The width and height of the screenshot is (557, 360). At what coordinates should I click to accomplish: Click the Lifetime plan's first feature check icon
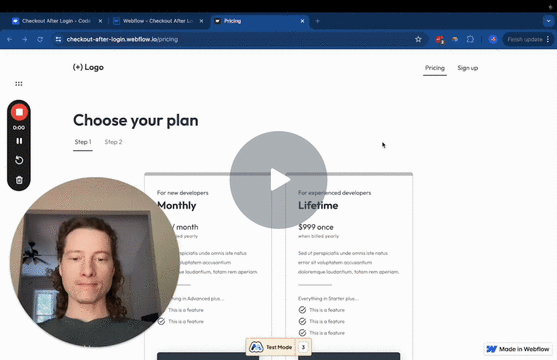tap(302, 310)
